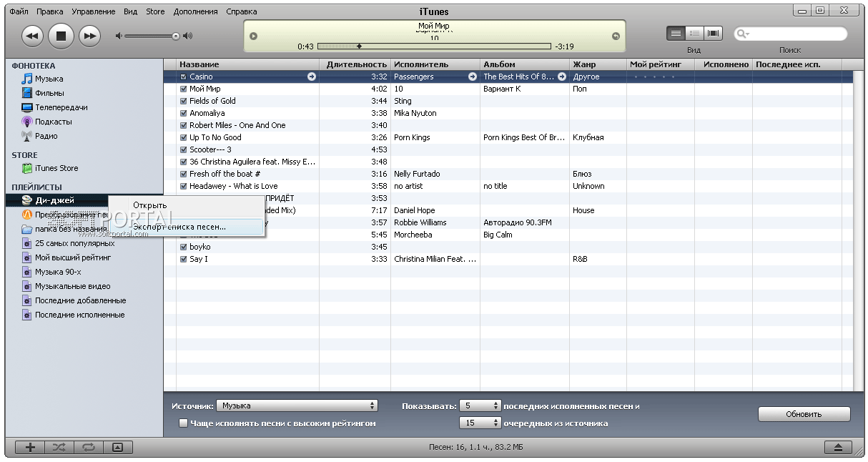Screen dimensions: 868x462
Task: Click the Обновить button
Action: coord(804,414)
